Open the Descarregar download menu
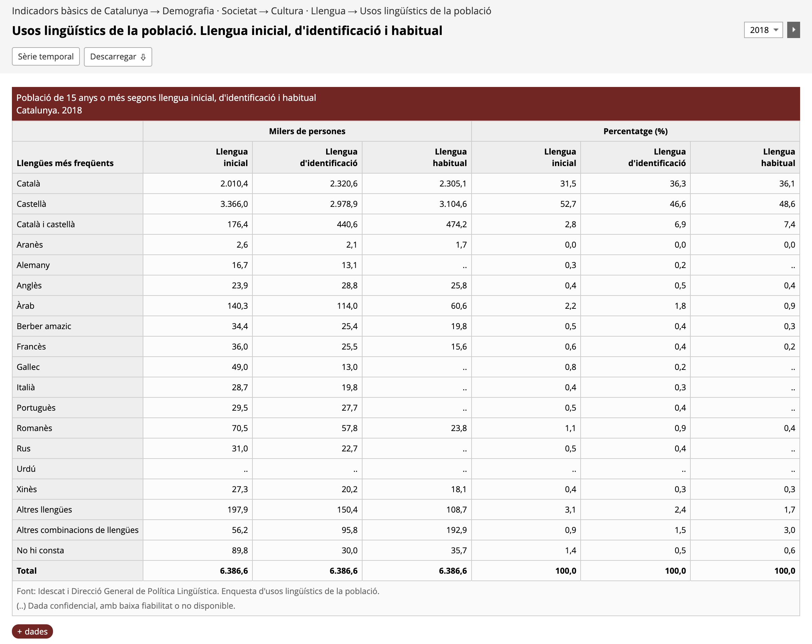Viewport: 812px width, 644px height. coord(118,57)
